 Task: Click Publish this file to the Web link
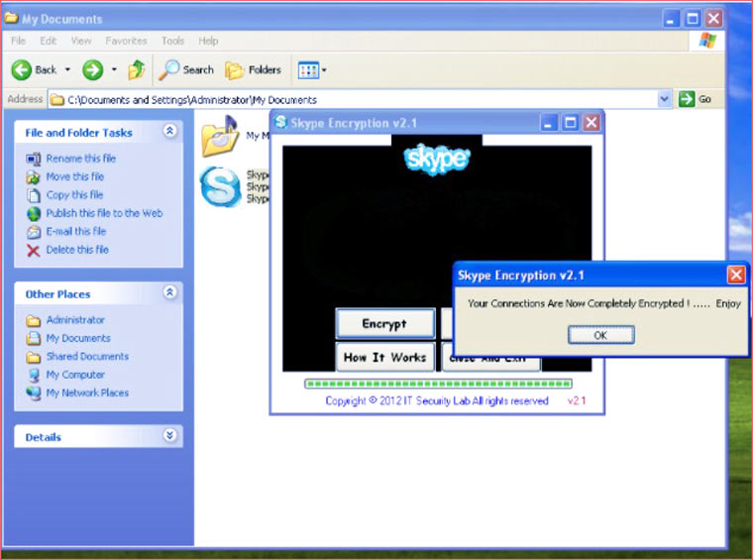click(x=104, y=213)
